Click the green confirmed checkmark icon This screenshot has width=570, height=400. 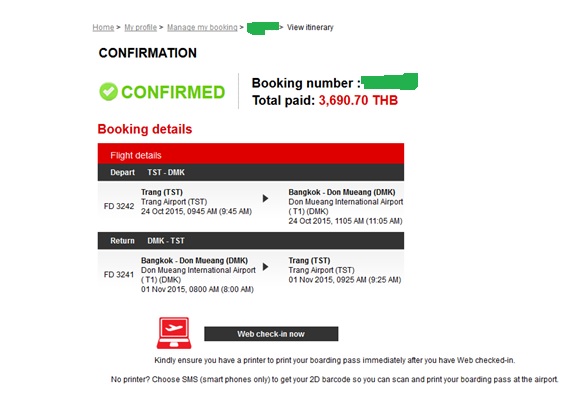(x=108, y=92)
